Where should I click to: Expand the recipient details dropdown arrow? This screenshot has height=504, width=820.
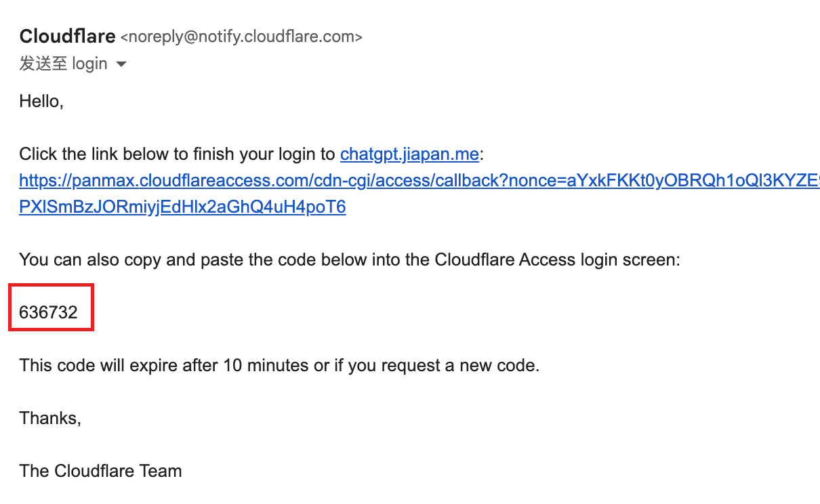[121, 64]
